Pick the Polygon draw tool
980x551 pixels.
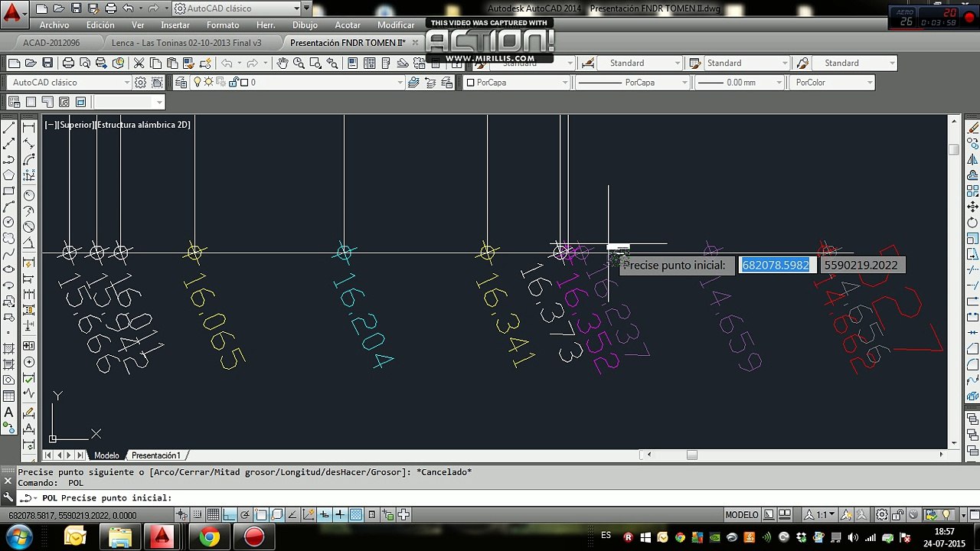tap(9, 175)
